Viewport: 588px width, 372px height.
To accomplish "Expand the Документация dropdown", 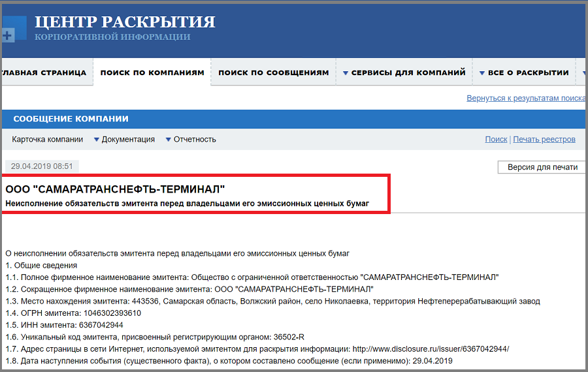I will tap(124, 140).
